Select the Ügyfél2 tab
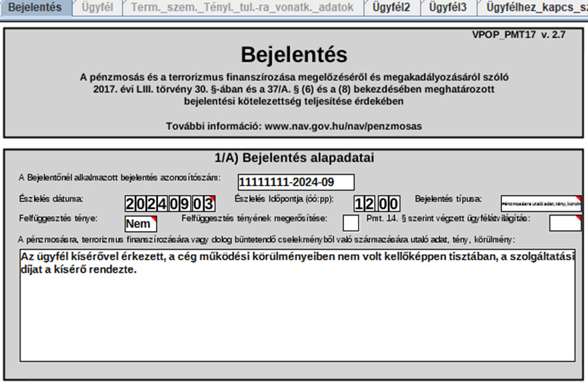This screenshot has height=385, width=588. click(x=391, y=8)
